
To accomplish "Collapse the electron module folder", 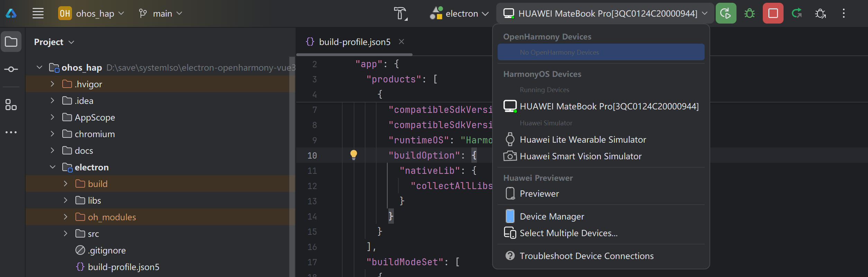I will click(x=52, y=167).
